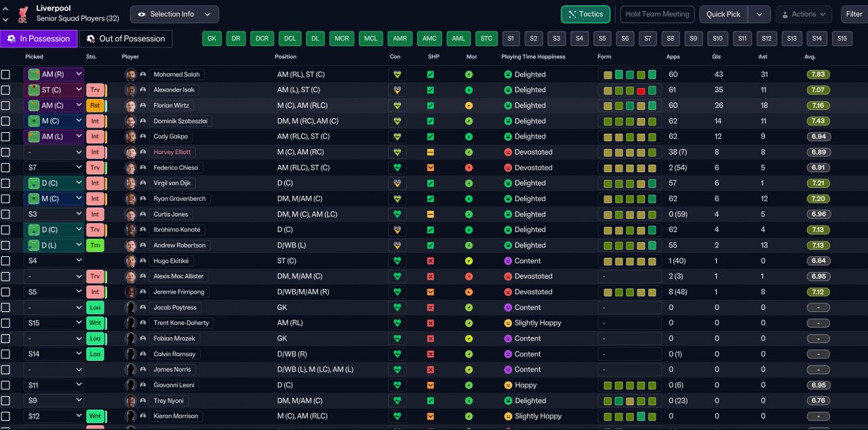The width and height of the screenshot is (868, 430).
Task: Tick the checkbox for Harvey Elliott
Action: 5,152
